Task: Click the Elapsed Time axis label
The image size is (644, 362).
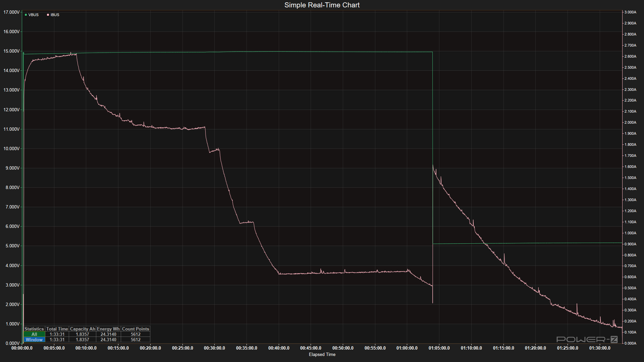Action: pos(322,354)
